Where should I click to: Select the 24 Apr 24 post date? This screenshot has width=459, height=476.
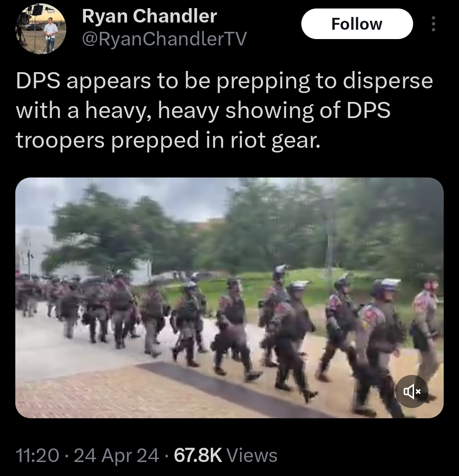pyautogui.click(x=116, y=455)
